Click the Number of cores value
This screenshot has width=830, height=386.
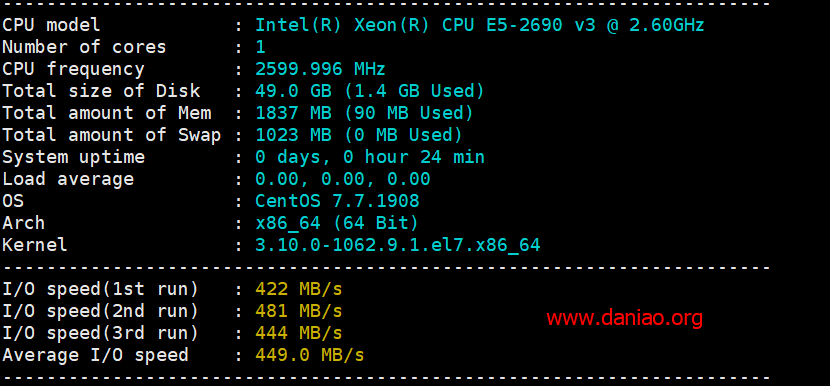click(260, 47)
